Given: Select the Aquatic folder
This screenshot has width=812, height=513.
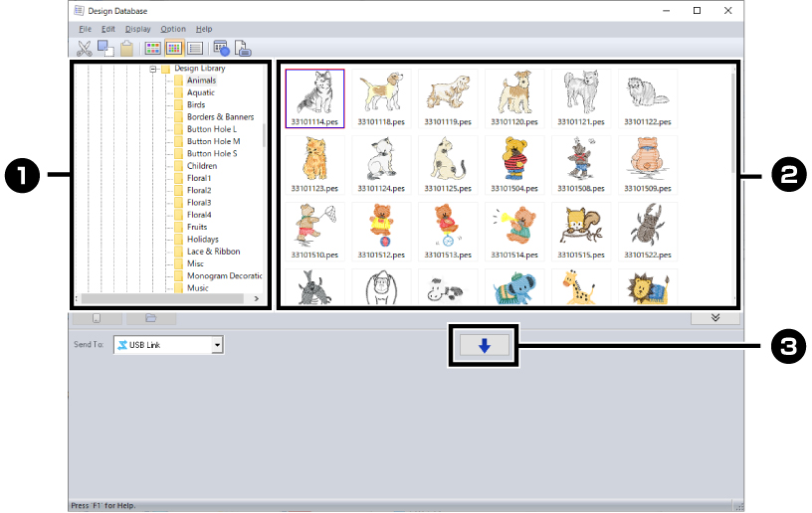Looking at the screenshot, I should (x=200, y=92).
